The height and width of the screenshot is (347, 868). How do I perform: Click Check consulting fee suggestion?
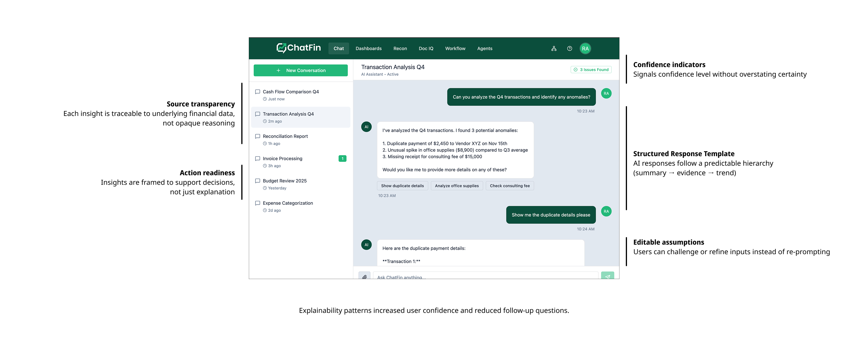tap(510, 186)
